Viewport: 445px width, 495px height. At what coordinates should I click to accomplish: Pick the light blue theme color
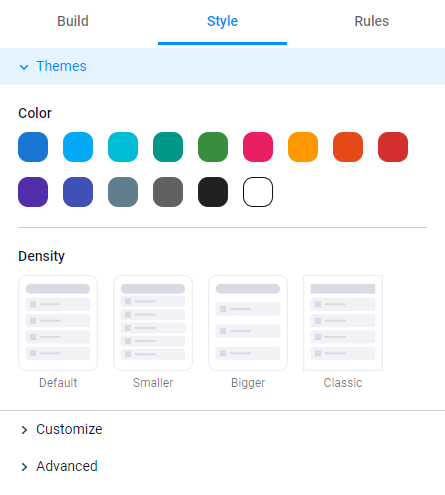click(78, 147)
